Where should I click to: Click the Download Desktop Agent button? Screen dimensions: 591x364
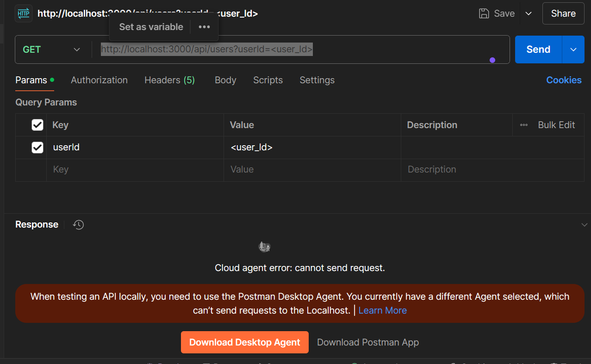click(x=245, y=342)
